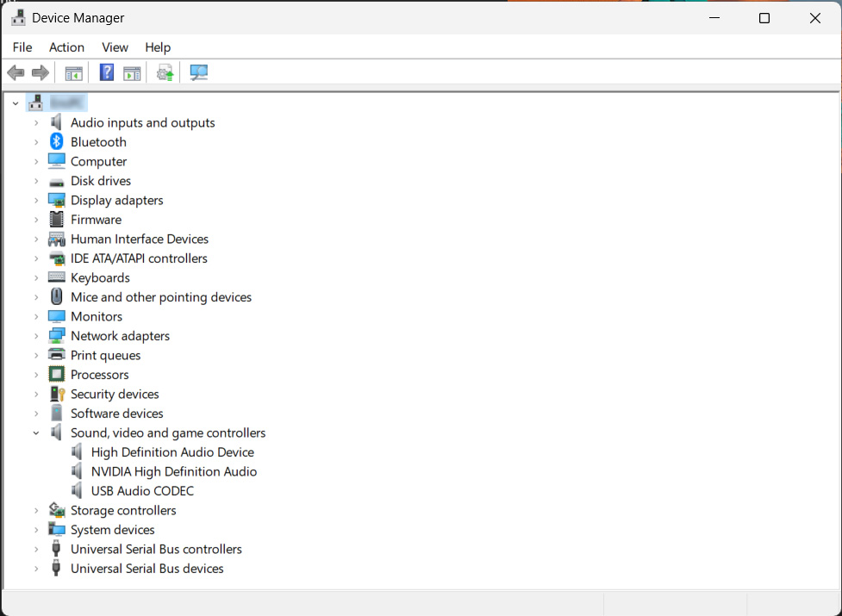The width and height of the screenshot is (842, 616).
Task: Click the blue Help question mark icon
Action: [107, 73]
